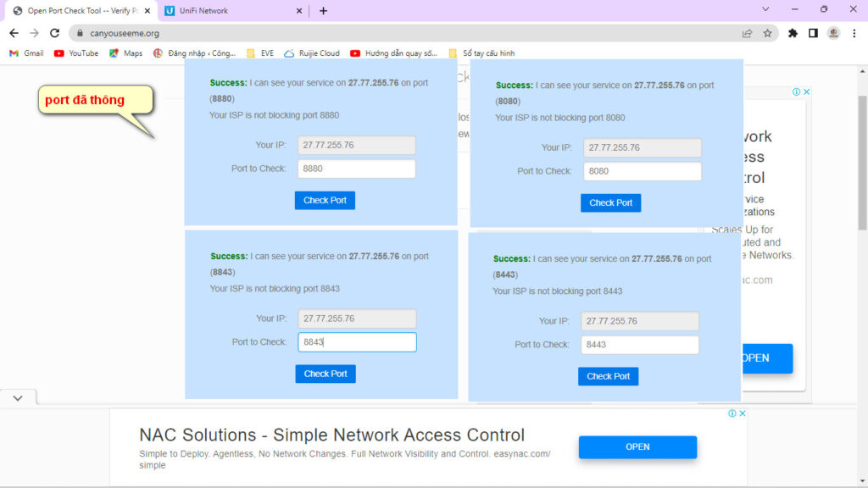
Task: Open the new tab plus button
Action: (323, 11)
